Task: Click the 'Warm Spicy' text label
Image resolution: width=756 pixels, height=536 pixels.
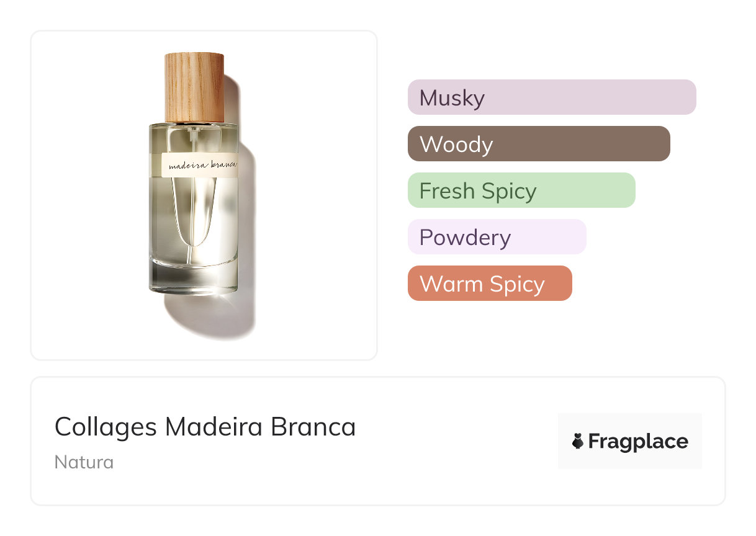Action: pyautogui.click(x=482, y=284)
